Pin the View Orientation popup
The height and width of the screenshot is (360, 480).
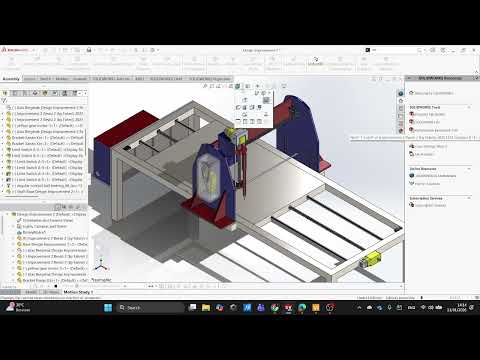tap(269, 93)
